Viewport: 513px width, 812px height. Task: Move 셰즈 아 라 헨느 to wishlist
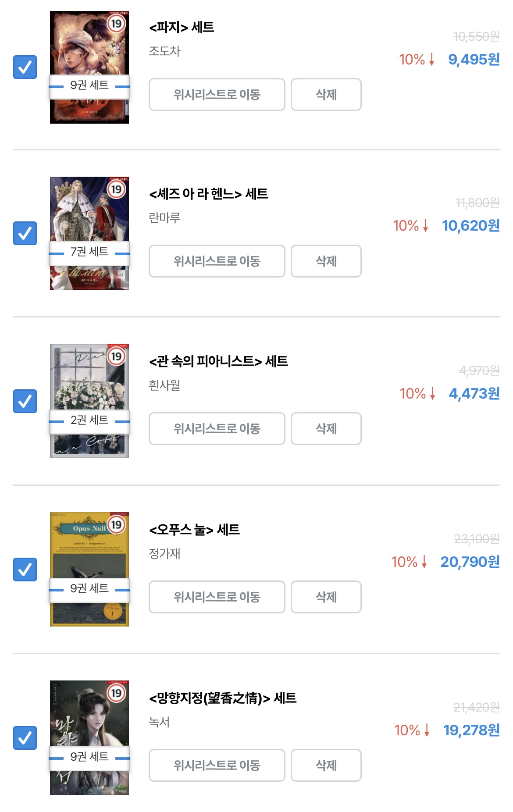pos(217,261)
